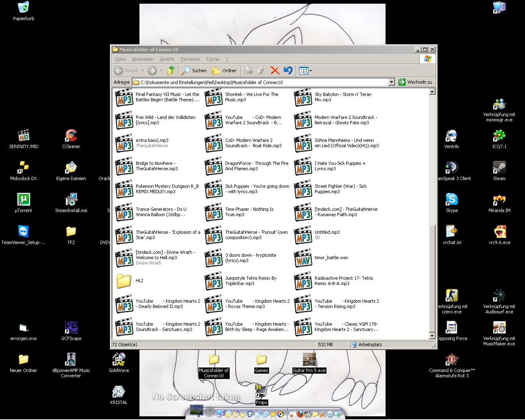
Task: Open Suchen search in toolbar
Action: point(194,71)
